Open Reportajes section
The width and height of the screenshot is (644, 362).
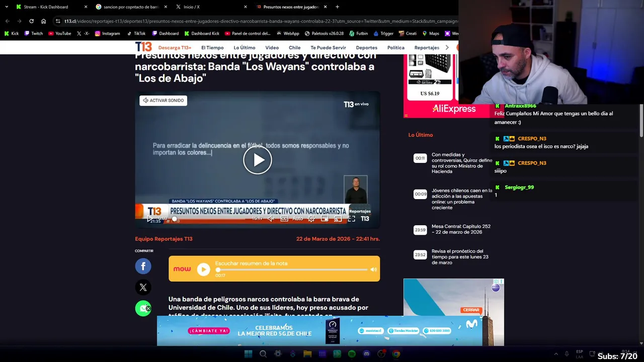[427, 48]
